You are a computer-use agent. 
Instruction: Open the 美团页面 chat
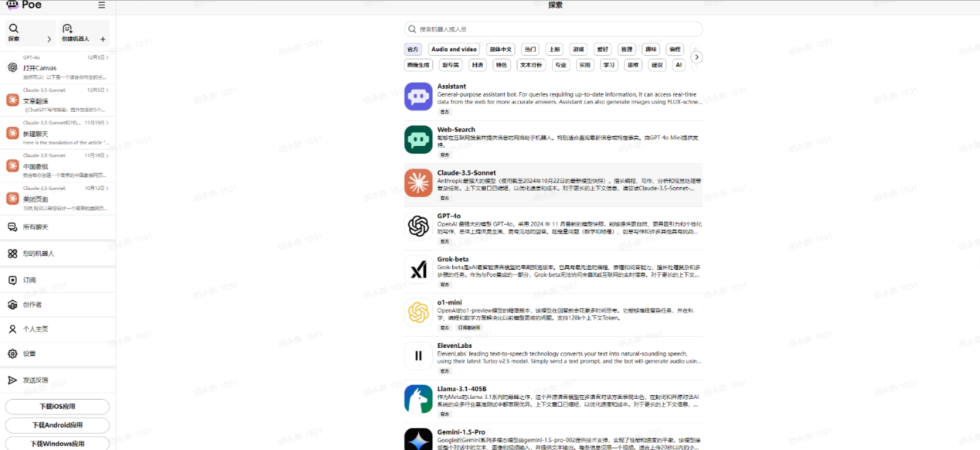click(58, 198)
